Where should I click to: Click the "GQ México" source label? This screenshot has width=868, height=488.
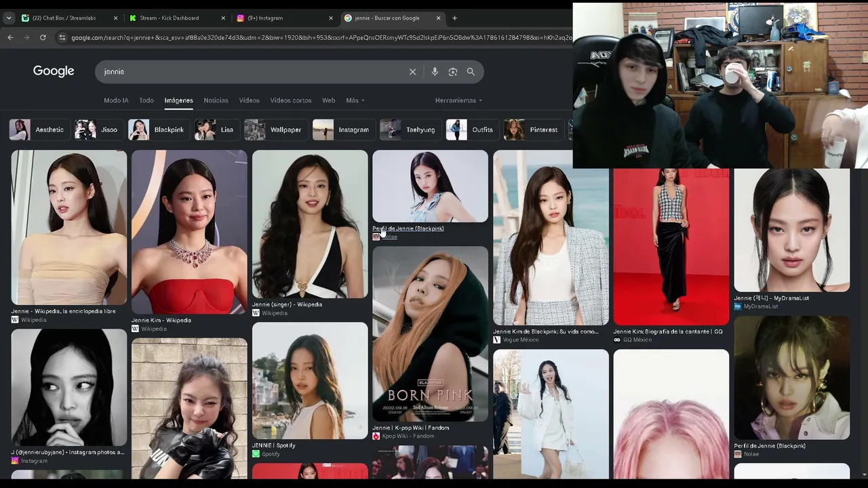coord(637,340)
